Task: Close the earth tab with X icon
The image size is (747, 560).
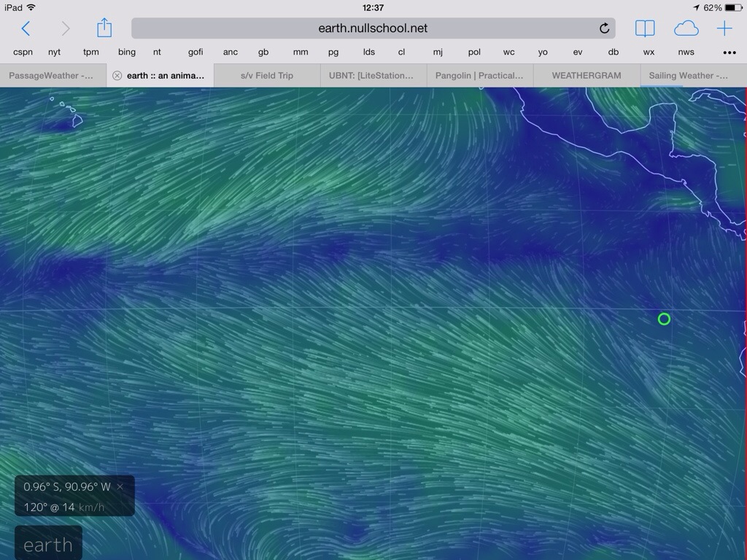Action: pyautogui.click(x=117, y=76)
